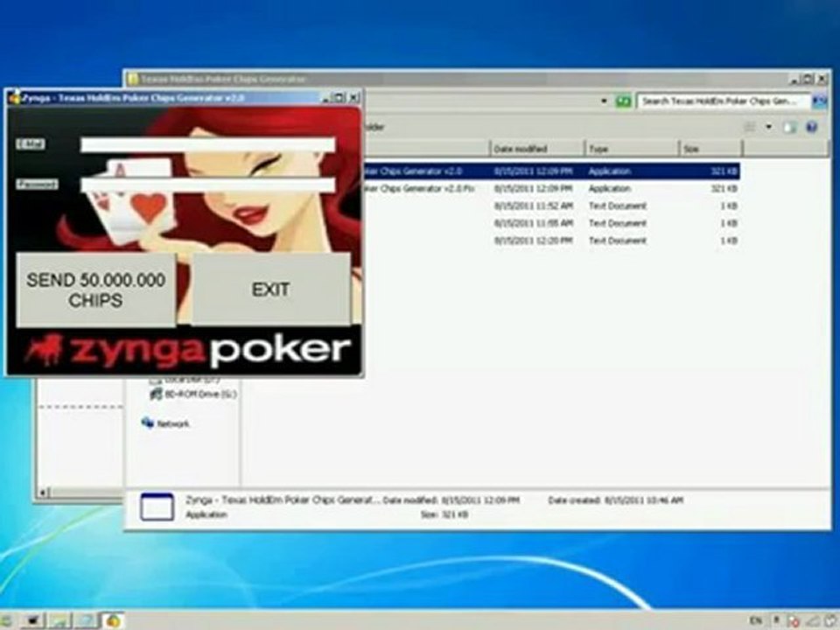
Task: Click the Zynga window title bar icon
Action: 15,98
